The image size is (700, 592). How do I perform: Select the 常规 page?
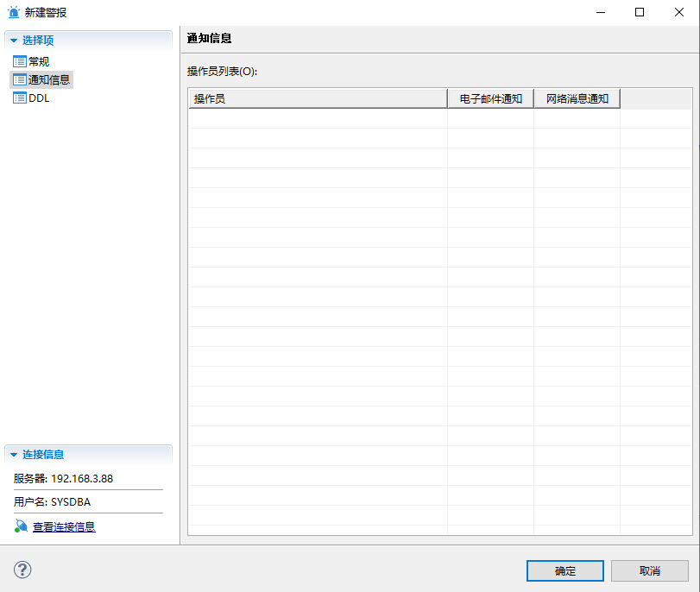click(39, 61)
